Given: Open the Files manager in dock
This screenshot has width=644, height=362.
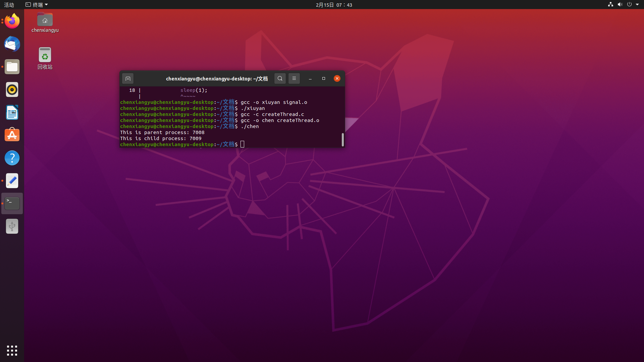Looking at the screenshot, I should pyautogui.click(x=12, y=67).
